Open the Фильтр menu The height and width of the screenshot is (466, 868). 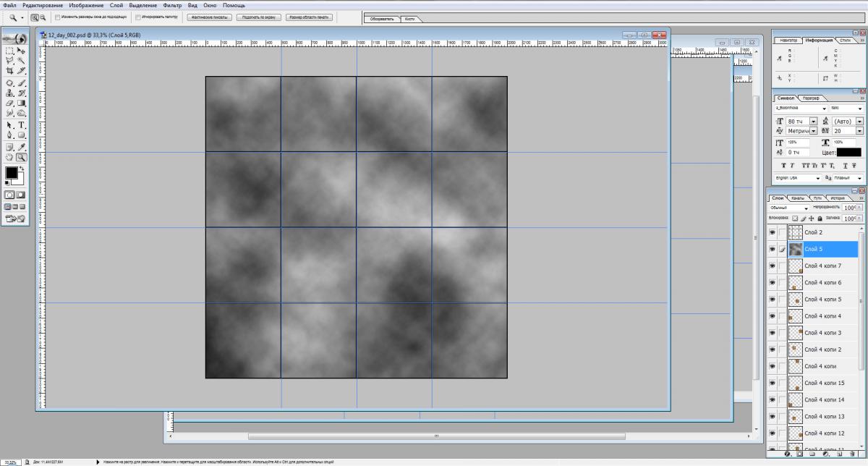172,5
